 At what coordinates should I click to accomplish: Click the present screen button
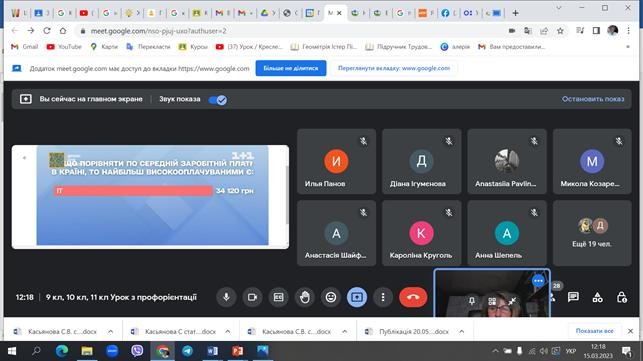357,297
